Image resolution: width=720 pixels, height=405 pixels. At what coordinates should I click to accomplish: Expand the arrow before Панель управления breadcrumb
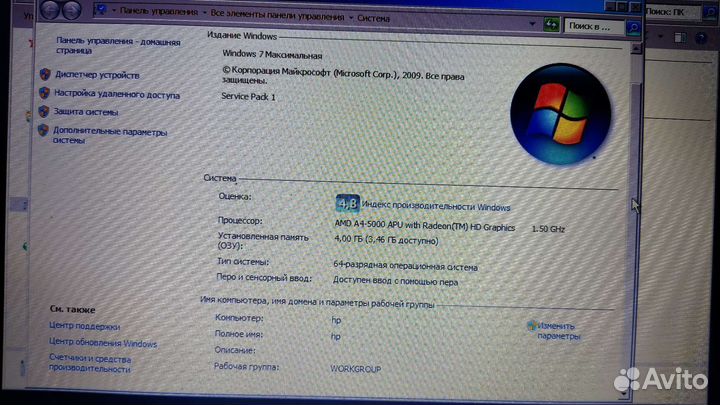click(x=113, y=10)
